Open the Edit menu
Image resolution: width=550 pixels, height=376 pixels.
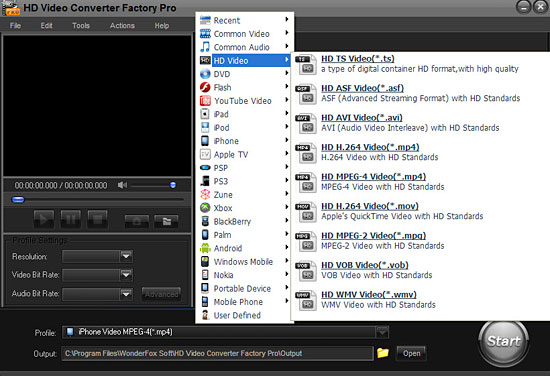point(46,26)
